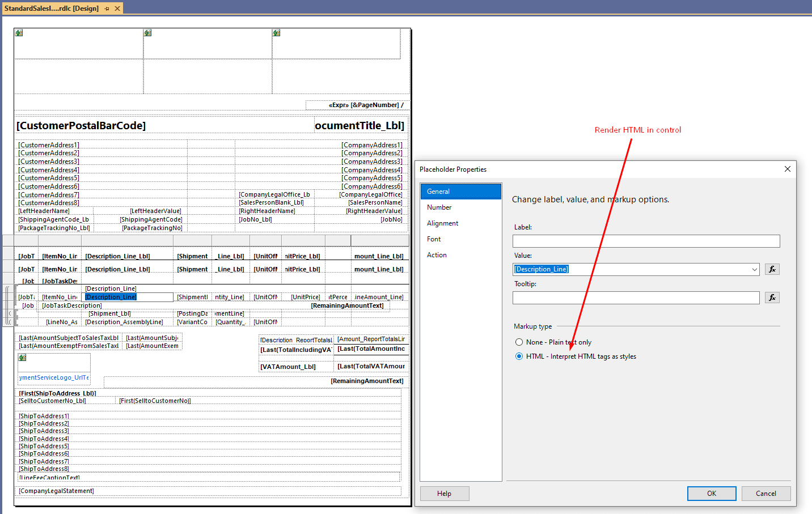Select highlighted [Description_Line] cell in report table
Screen dimensions: 812x514
pos(128,297)
